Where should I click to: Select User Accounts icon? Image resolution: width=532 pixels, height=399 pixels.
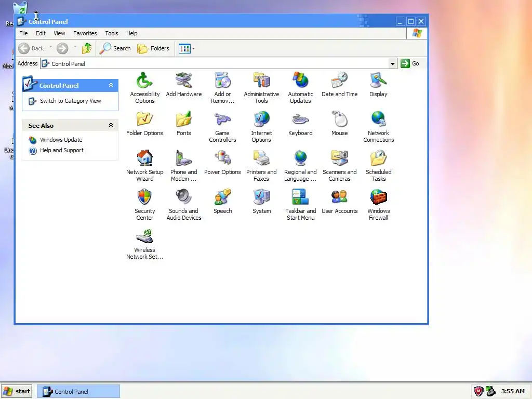click(x=339, y=202)
